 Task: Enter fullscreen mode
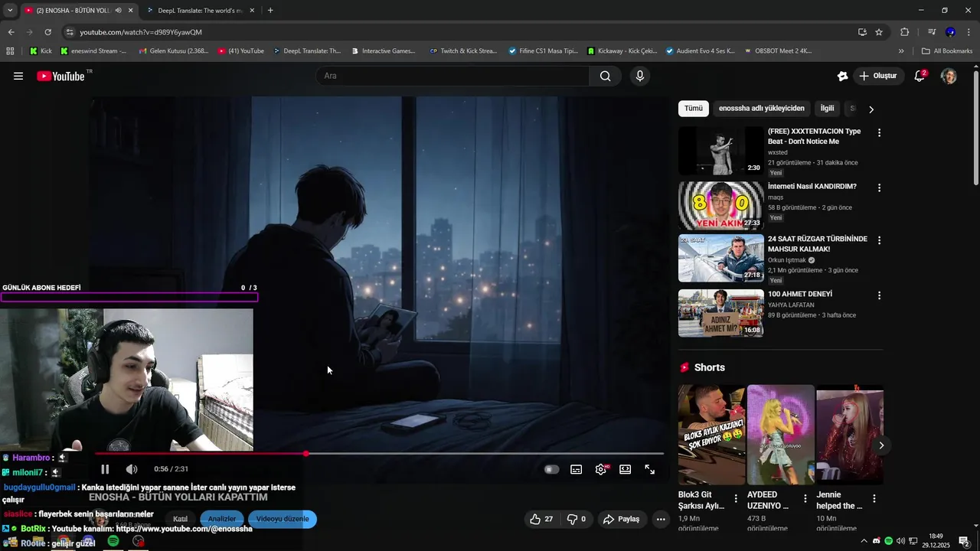tap(650, 469)
